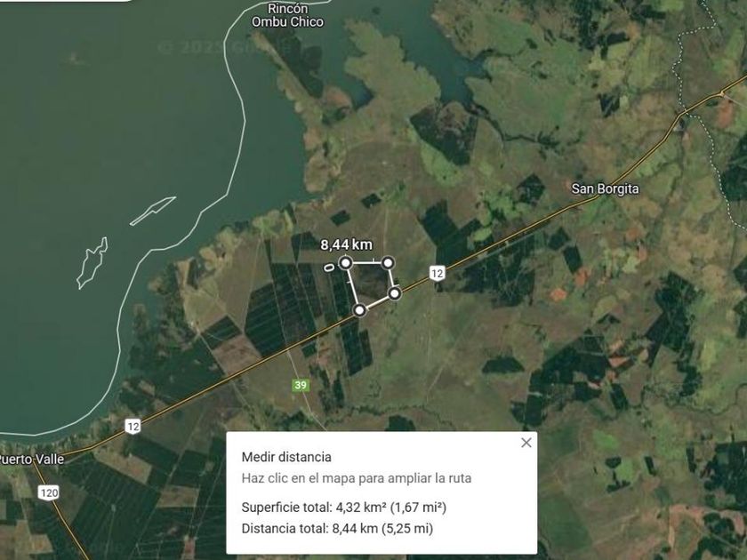747x560 pixels.
Task: Select the measurement point beside Route 12
Action: click(x=395, y=293)
